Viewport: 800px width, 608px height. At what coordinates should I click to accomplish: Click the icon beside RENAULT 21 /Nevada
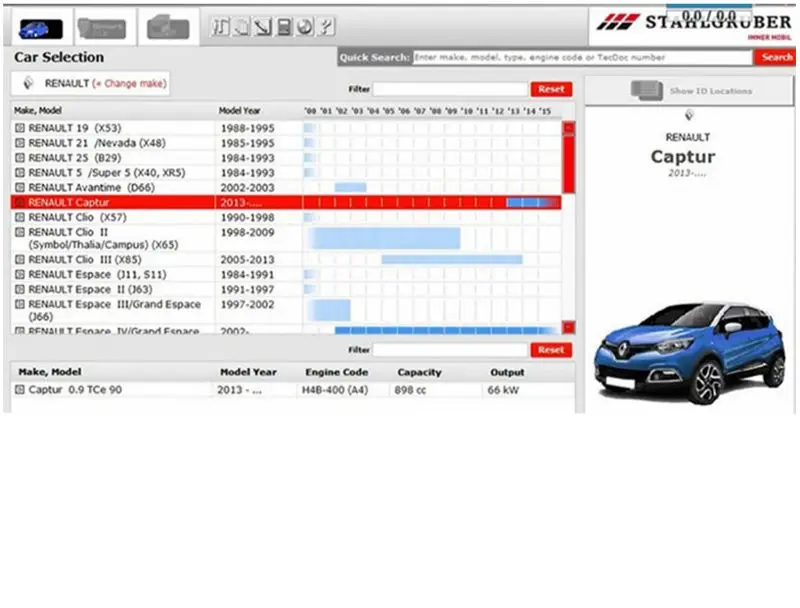(20, 143)
